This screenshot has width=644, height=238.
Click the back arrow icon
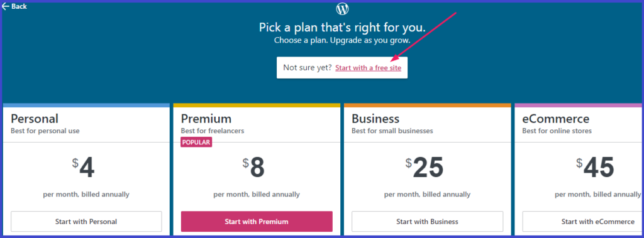click(5, 6)
